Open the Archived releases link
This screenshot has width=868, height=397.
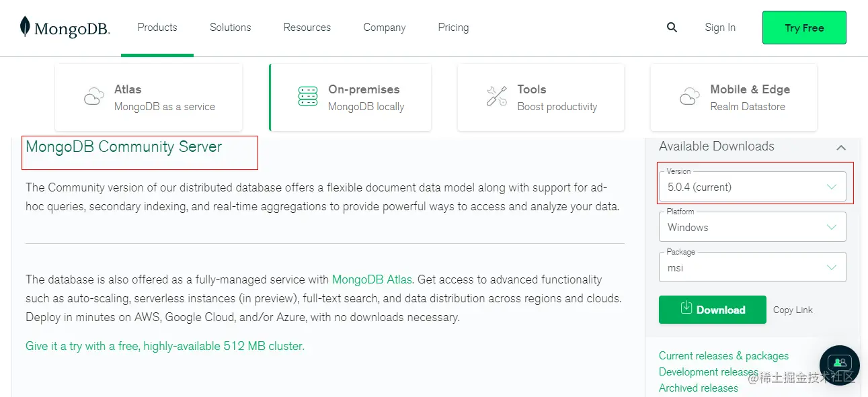click(x=698, y=388)
